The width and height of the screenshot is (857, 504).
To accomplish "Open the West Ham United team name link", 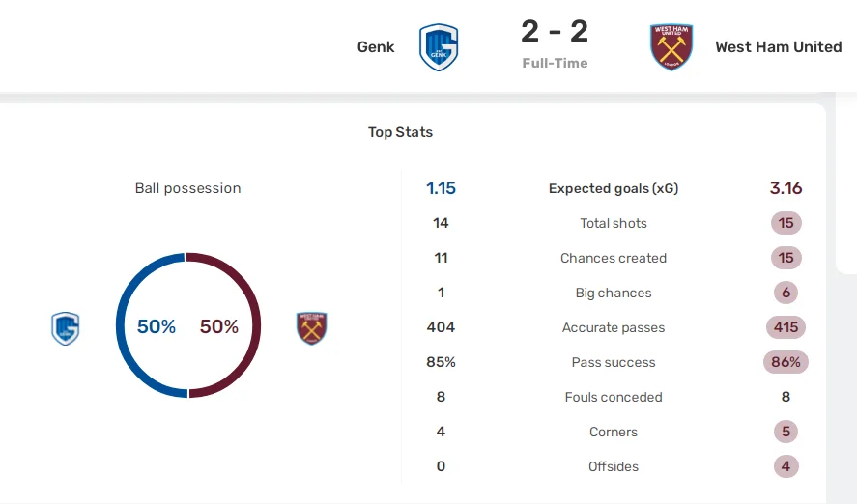I will pyautogui.click(x=778, y=46).
